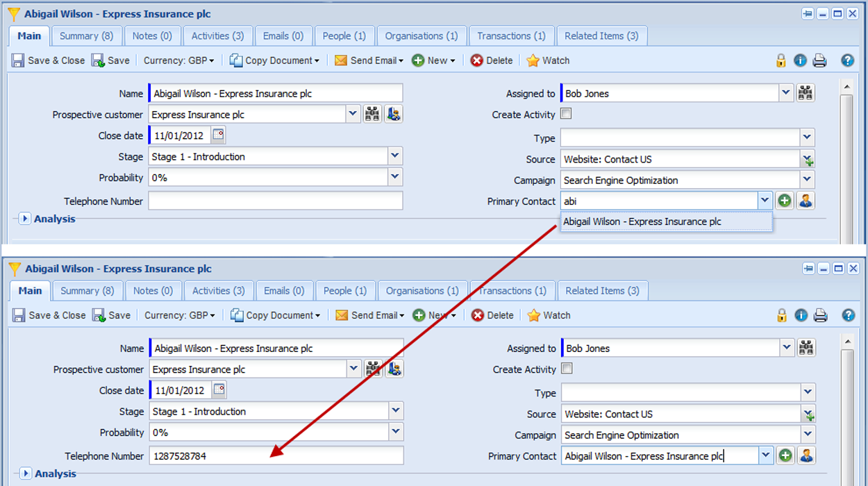The width and height of the screenshot is (868, 486).
Task: Click lock icon in lower window toolbar
Action: [x=782, y=315]
